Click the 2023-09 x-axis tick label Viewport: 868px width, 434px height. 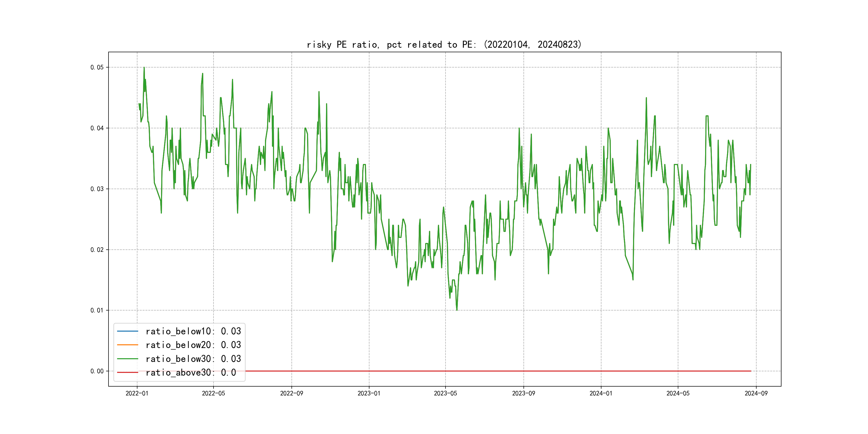[523, 393]
